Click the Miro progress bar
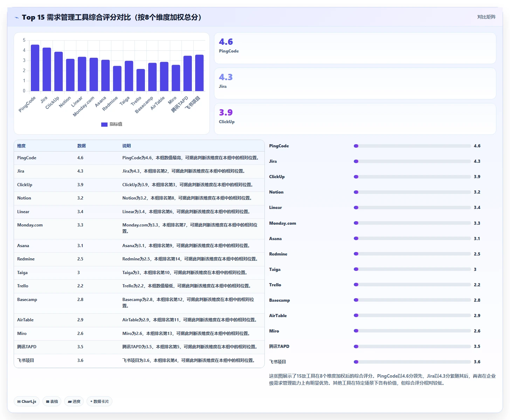The height and width of the screenshot is (420, 510). 412,331
